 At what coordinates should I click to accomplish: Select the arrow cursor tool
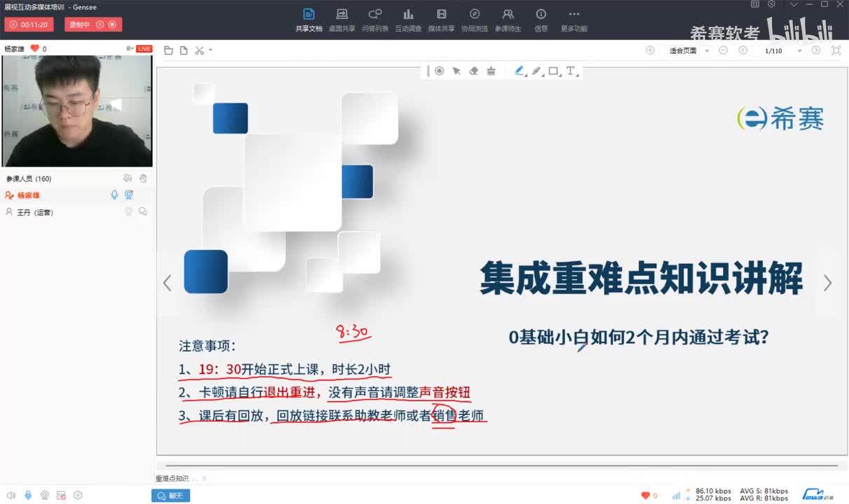coord(456,71)
